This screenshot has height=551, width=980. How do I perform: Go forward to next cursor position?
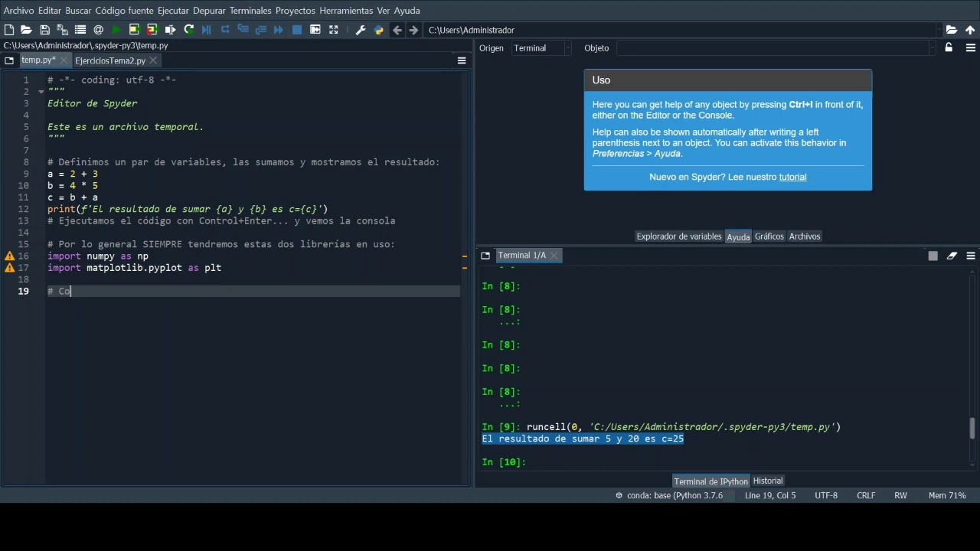point(414,30)
